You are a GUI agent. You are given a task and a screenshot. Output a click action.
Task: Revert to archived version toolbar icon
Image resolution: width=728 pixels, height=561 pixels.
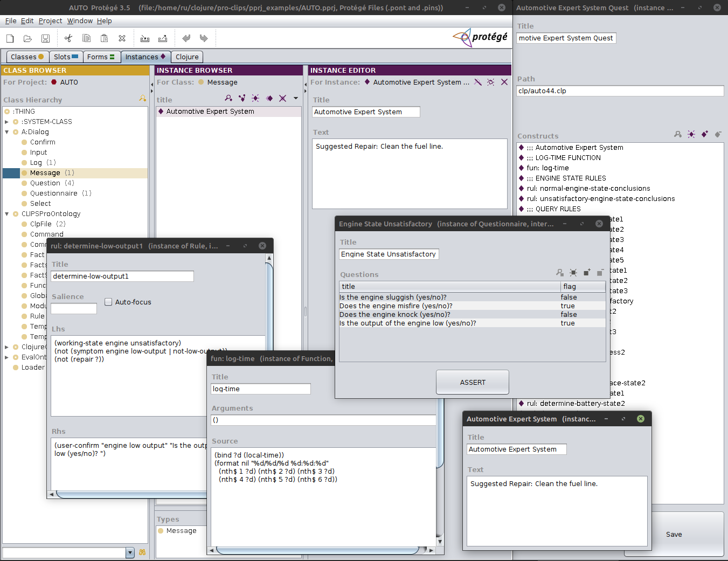[x=163, y=38]
